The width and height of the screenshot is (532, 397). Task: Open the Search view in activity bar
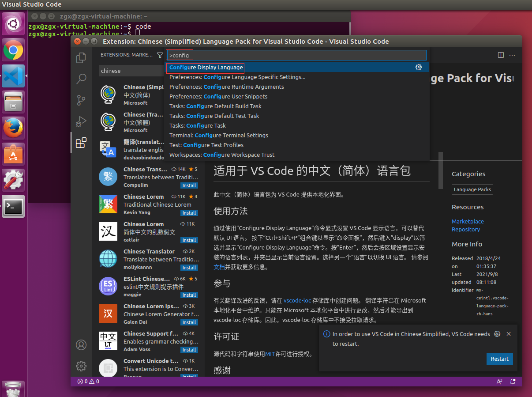click(x=81, y=79)
